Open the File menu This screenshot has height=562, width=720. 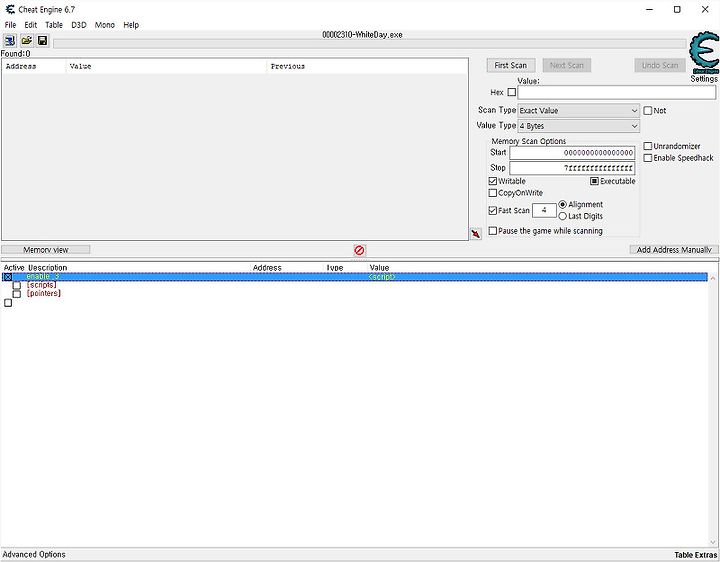[x=10, y=25]
